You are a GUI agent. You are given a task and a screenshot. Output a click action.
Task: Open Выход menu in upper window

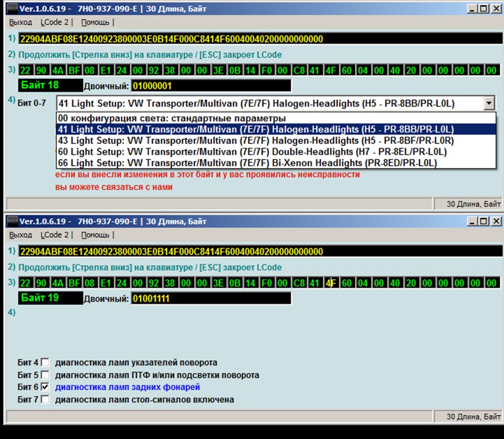[20, 23]
